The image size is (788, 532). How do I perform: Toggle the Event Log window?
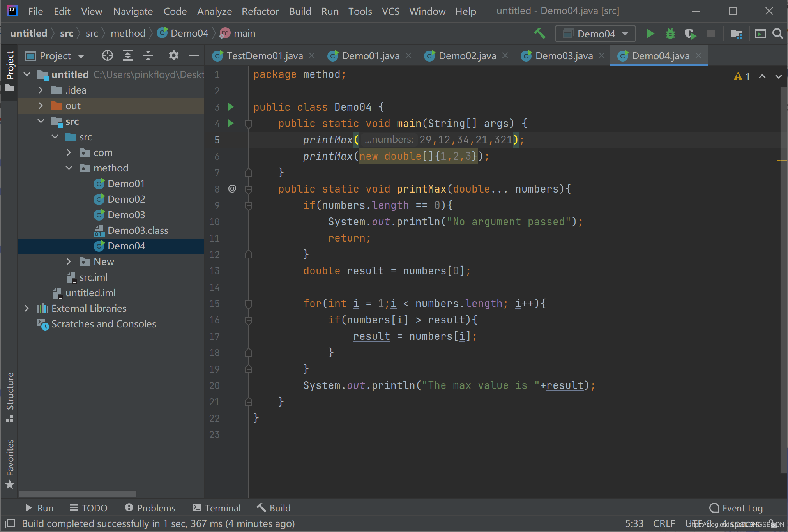pyautogui.click(x=736, y=508)
